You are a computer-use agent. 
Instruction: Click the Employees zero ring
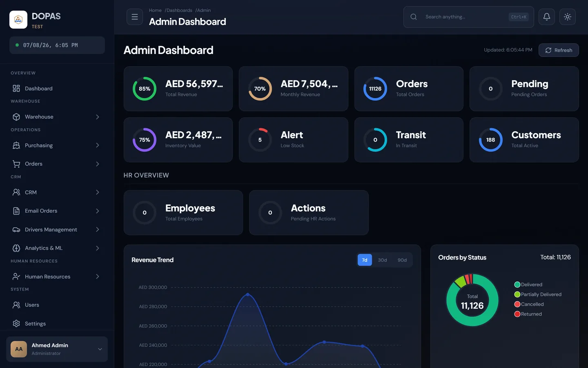(x=145, y=213)
